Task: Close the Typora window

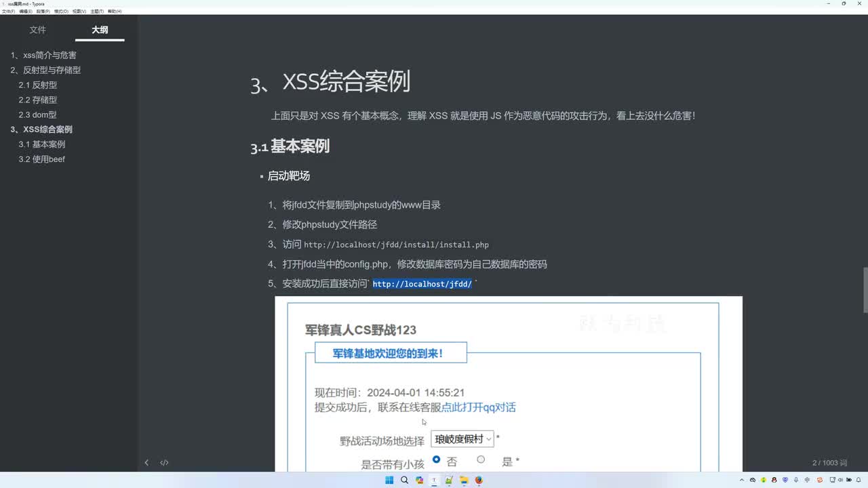Action: [859, 3]
